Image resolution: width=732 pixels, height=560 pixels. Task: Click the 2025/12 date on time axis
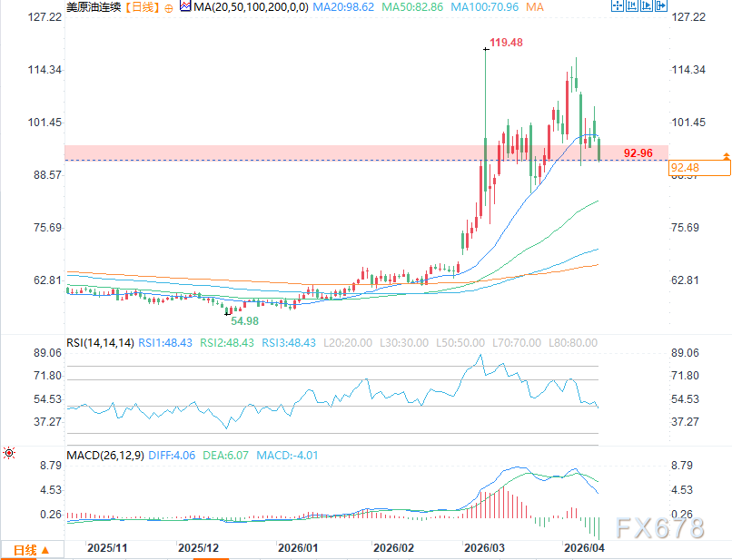tap(198, 548)
